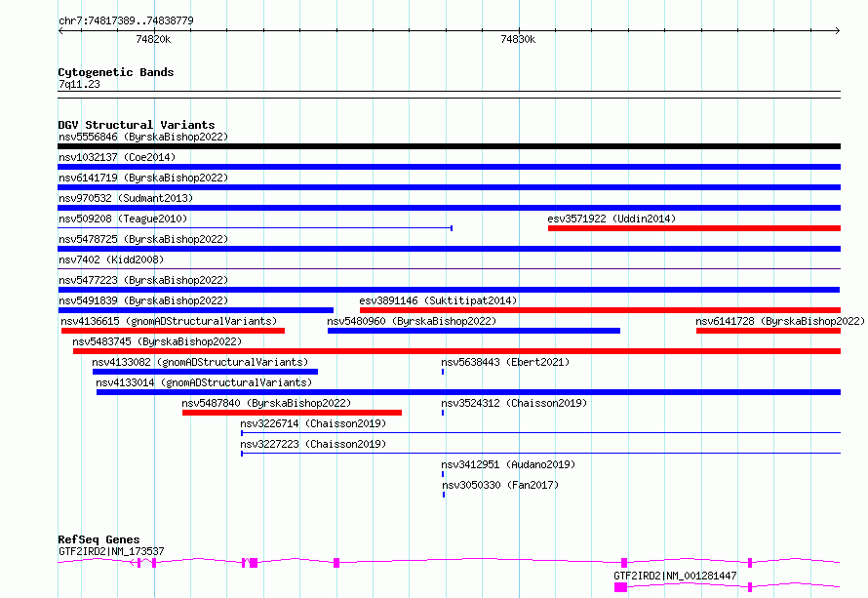Select the red esv3571922 variant bar
Viewport: 868px width, 598px height.
(694, 228)
